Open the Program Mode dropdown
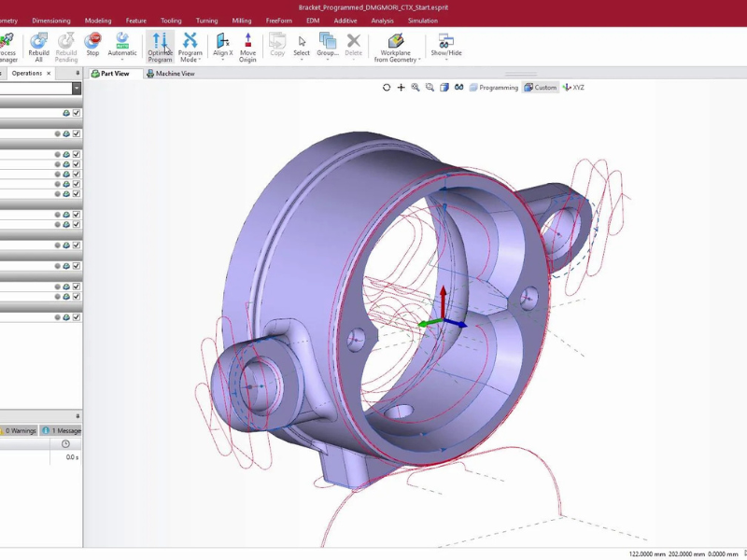This screenshot has height=560, width=747. 190,60
